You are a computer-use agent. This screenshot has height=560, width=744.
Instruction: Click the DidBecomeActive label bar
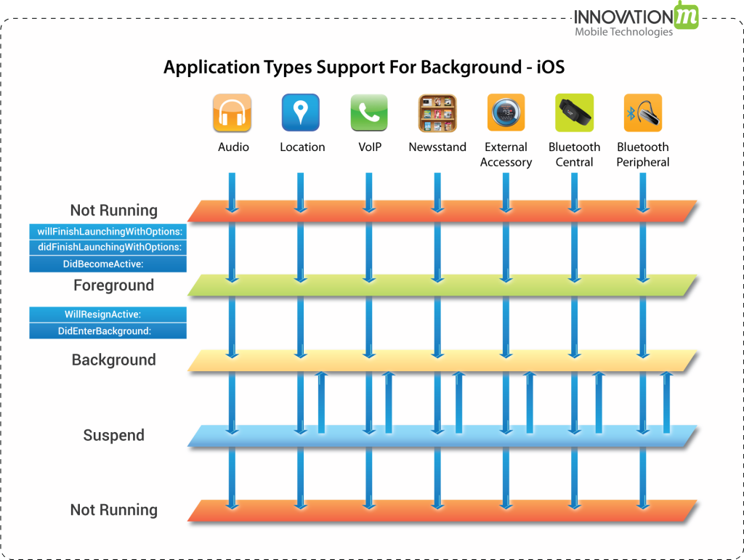[108, 264]
